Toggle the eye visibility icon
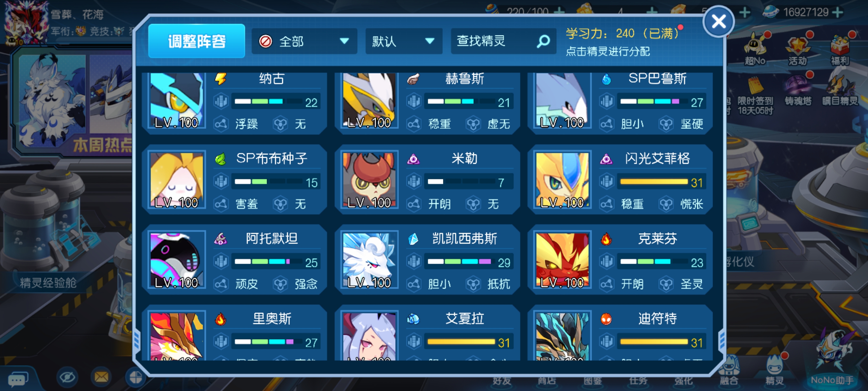Screen dimensions: 868x391 click(67, 377)
